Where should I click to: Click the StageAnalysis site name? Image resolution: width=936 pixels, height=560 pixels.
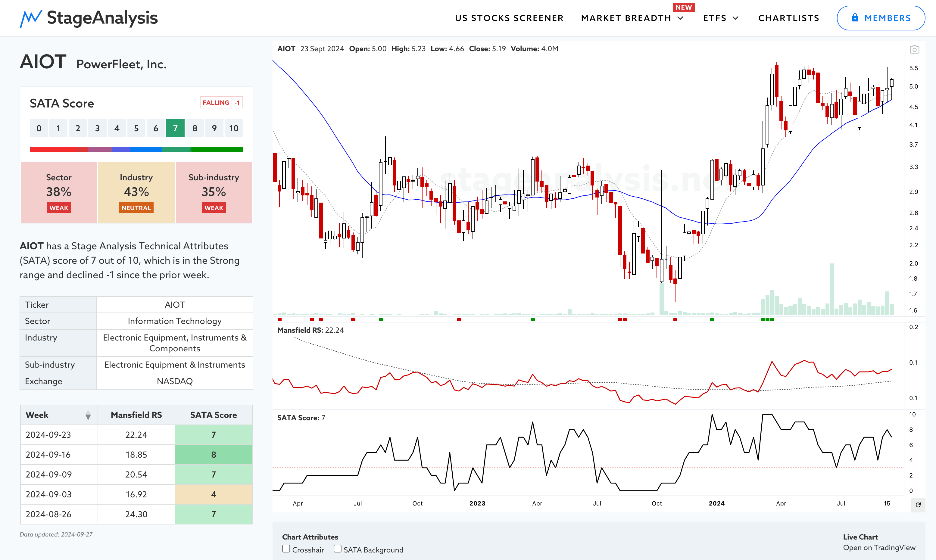point(102,18)
